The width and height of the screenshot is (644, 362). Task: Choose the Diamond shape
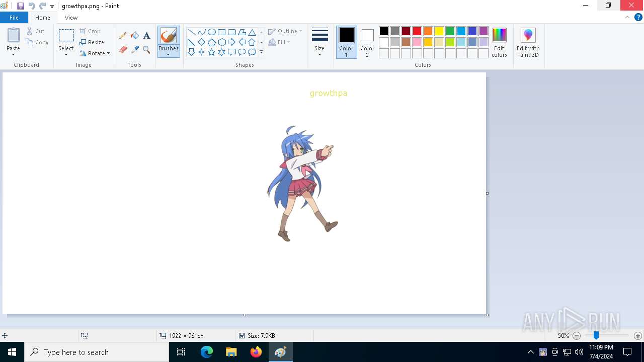(x=202, y=42)
